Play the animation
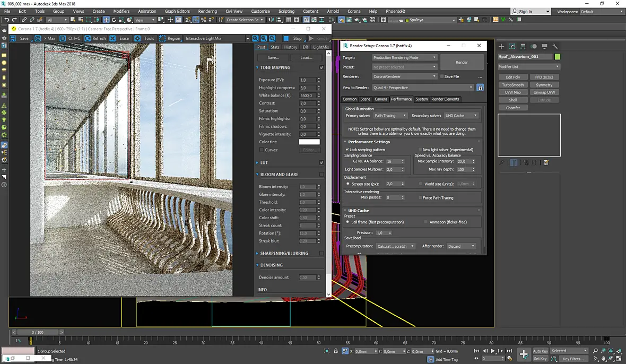This screenshot has height=364, width=626. pyautogui.click(x=493, y=351)
